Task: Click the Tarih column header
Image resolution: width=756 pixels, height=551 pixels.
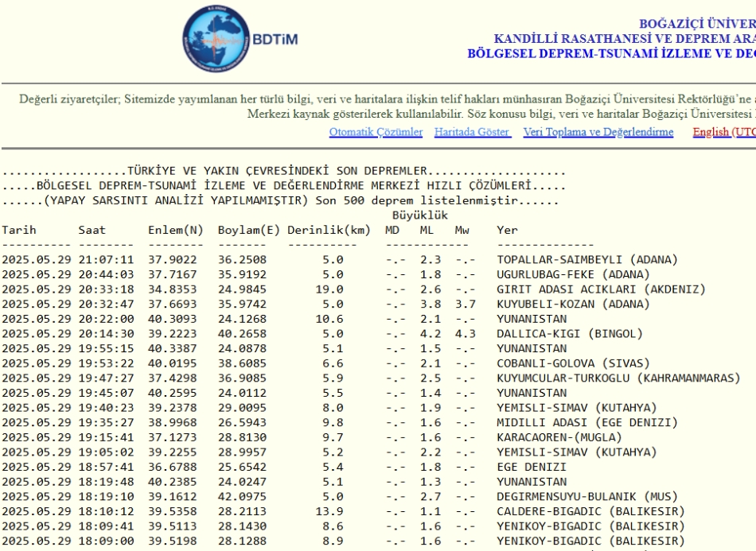Action: [18, 230]
